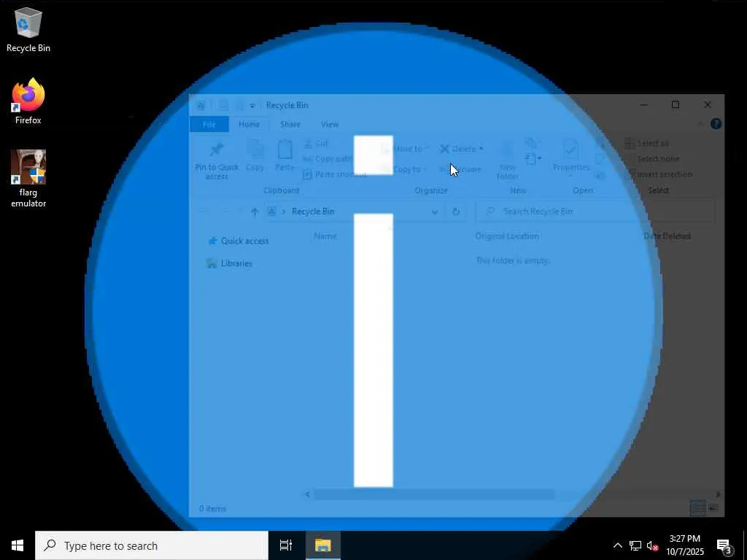Click the scrollbar right arrow

[x=718, y=495]
